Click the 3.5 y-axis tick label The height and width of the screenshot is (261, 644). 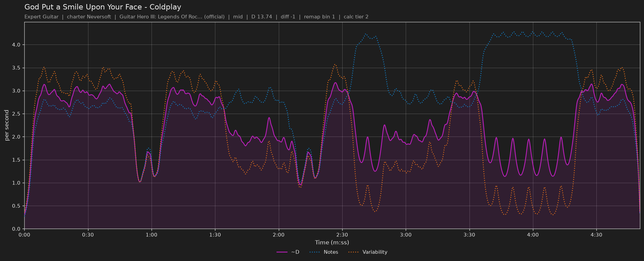tap(16, 68)
